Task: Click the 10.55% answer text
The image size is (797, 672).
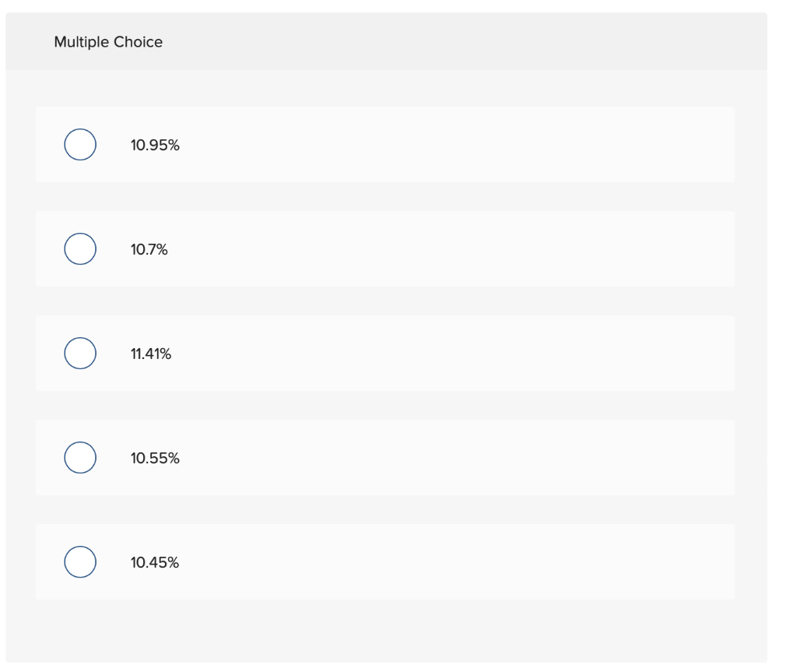Action: (x=155, y=459)
